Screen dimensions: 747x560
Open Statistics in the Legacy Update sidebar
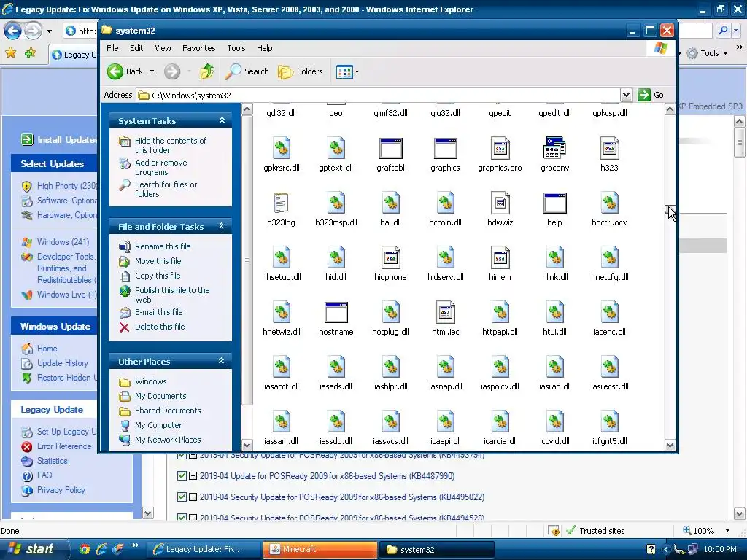pos(52,461)
